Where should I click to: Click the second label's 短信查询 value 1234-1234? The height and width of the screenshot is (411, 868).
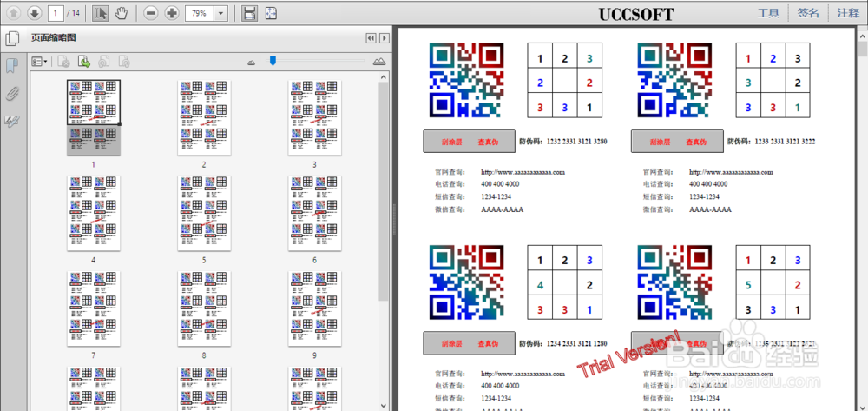(x=704, y=196)
